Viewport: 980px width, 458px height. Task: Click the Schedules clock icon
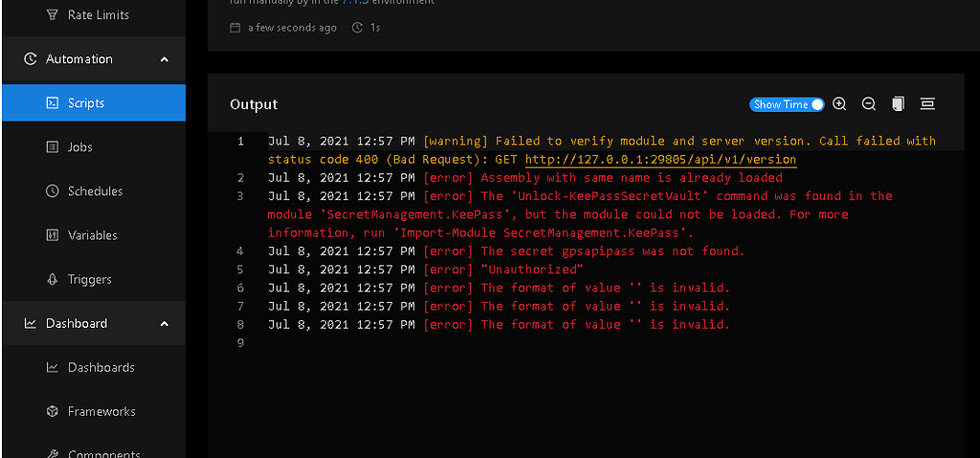[53, 191]
